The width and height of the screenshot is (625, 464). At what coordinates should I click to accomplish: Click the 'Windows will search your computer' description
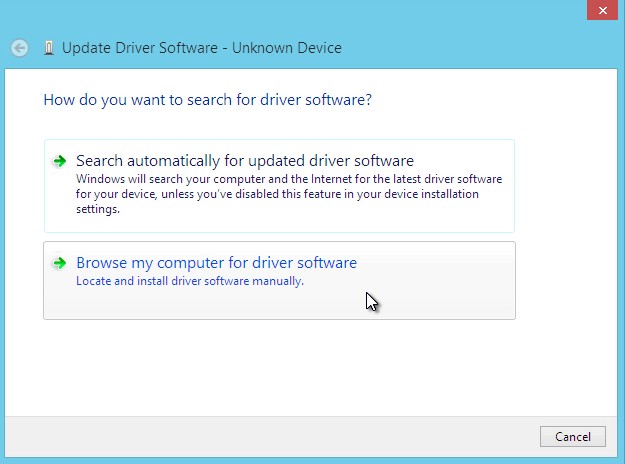[x=289, y=194]
